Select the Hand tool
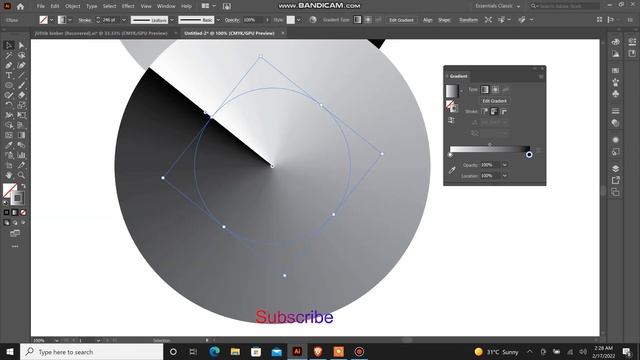The height and width of the screenshot is (360, 640). click(9, 175)
